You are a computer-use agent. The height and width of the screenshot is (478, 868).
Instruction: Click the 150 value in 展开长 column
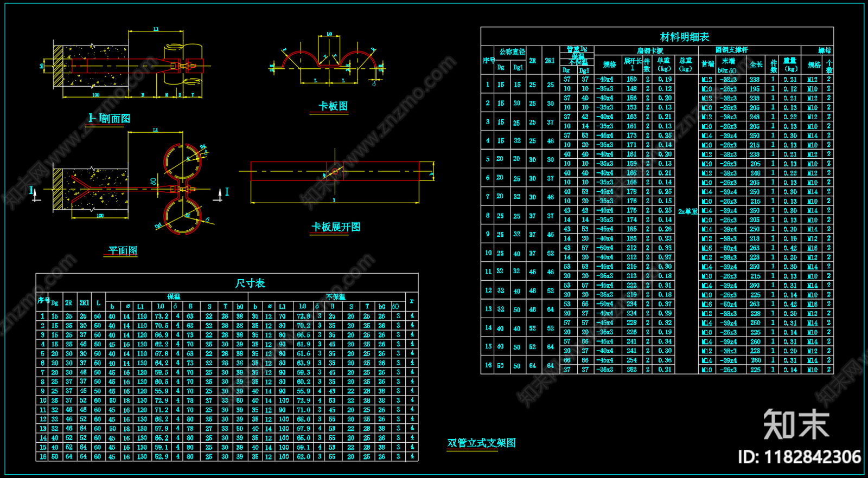tap(631, 79)
